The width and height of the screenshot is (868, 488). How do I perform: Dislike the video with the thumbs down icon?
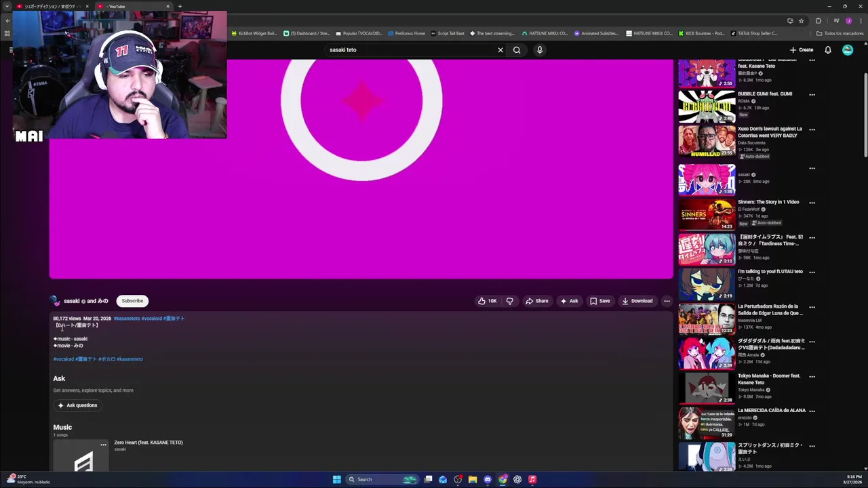510,301
